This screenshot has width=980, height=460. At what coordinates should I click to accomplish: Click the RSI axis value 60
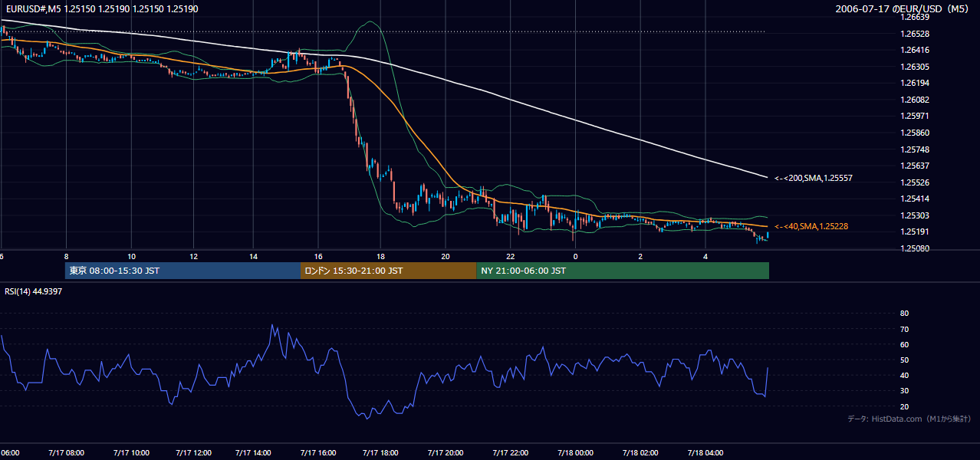pyautogui.click(x=904, y=344)
